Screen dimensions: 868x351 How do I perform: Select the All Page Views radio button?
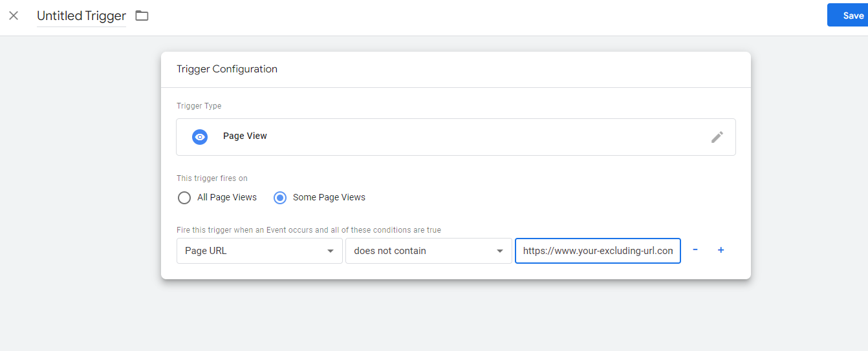184,198
